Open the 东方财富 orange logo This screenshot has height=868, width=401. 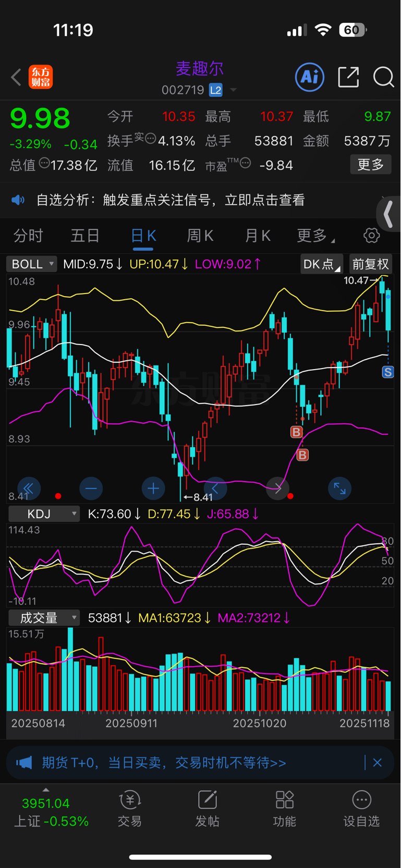tap(41, 77)
